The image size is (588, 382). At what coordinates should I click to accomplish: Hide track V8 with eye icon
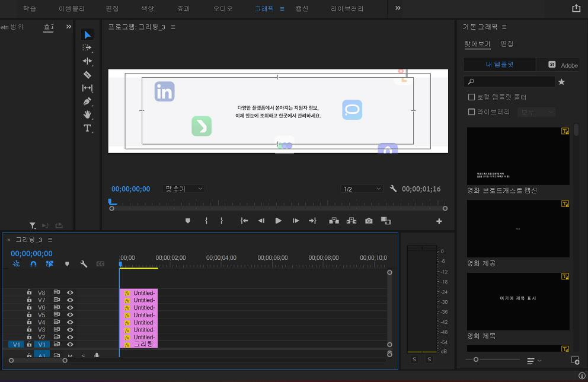pos(70,292)
